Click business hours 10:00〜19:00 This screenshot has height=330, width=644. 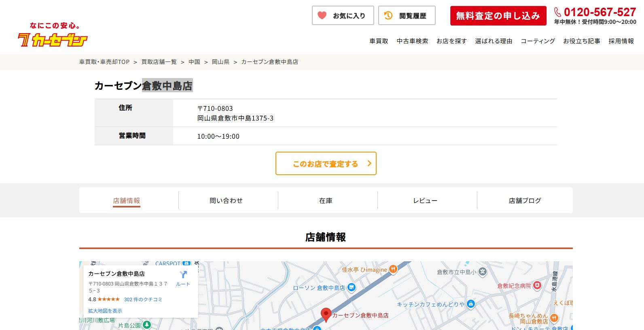[x=218, y=136]
